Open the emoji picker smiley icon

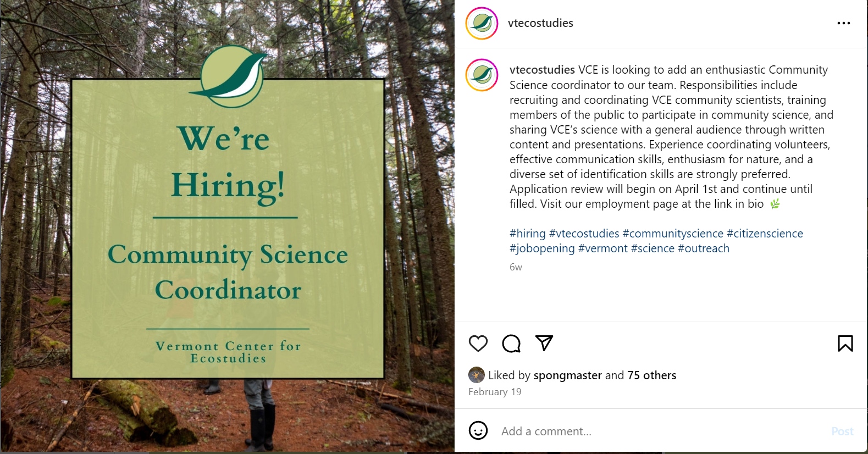pos(478,430)
